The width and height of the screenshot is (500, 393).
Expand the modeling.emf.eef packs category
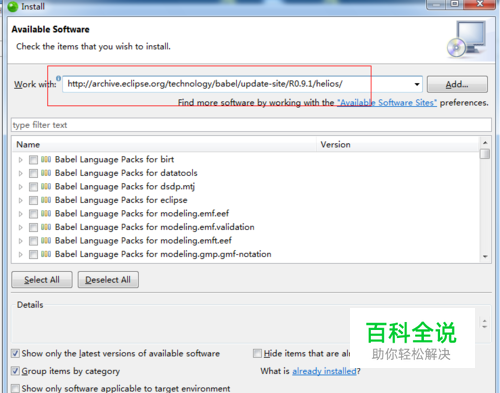coord(21,214)
